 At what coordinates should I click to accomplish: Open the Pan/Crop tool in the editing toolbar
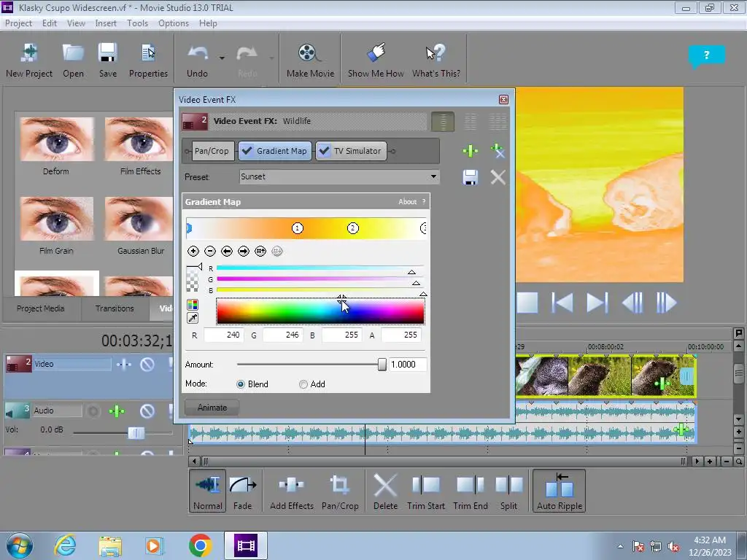340,492
